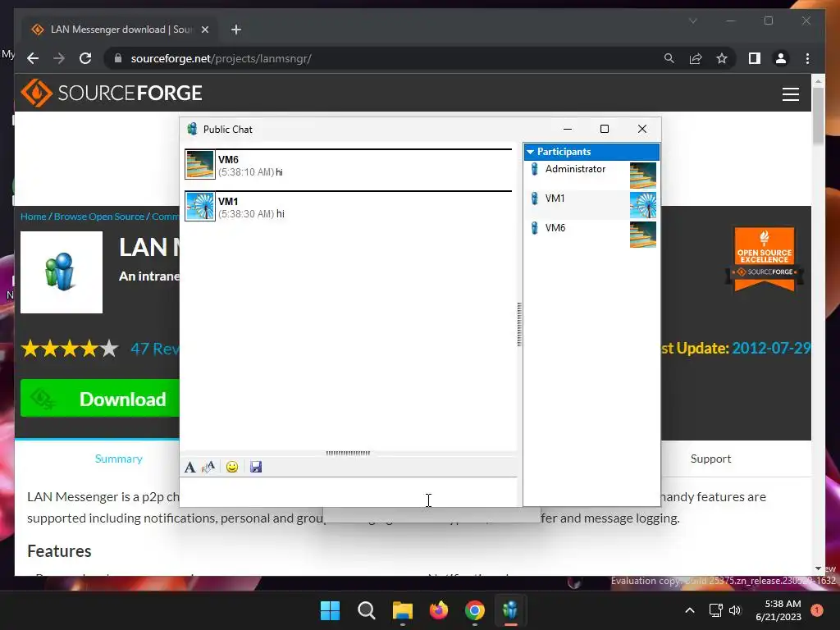Open the Windows Start menu
This screenshot has width=840, height=630.
[x=330, y=610]
